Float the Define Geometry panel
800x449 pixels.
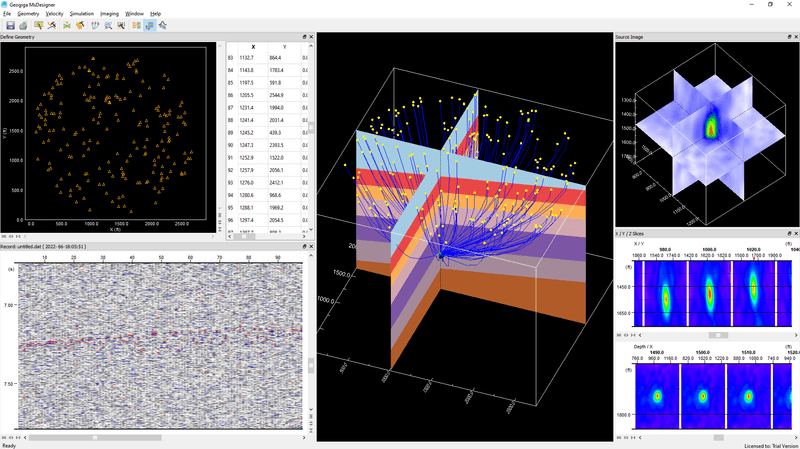(x=303, y=37)
